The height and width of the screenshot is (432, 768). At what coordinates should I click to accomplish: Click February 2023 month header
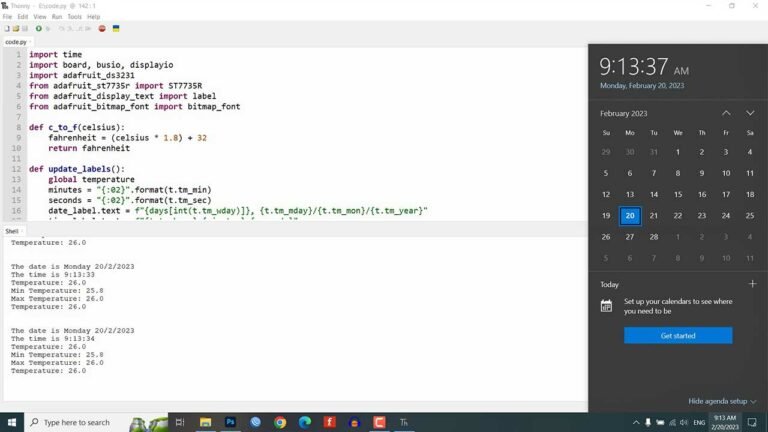[x=626, y=114]
